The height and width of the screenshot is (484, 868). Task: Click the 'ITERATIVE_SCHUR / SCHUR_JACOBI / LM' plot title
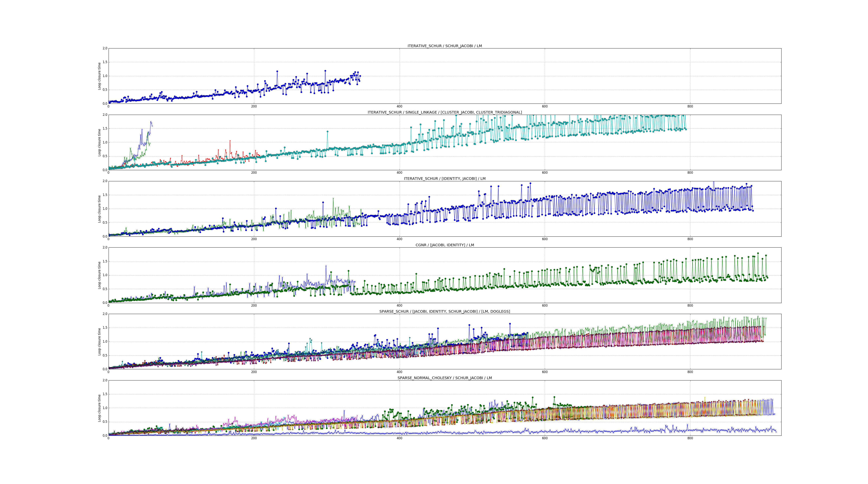point(444,46)
